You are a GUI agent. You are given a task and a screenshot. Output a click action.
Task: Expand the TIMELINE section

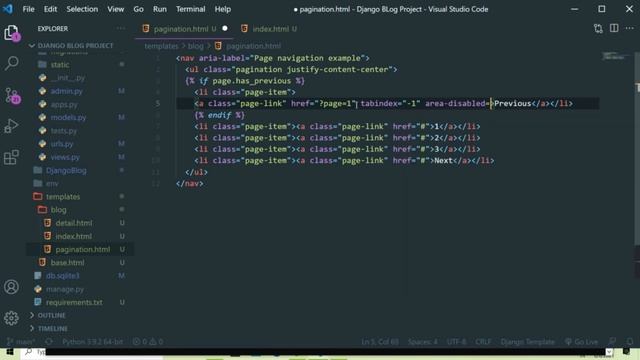point(53,329)
